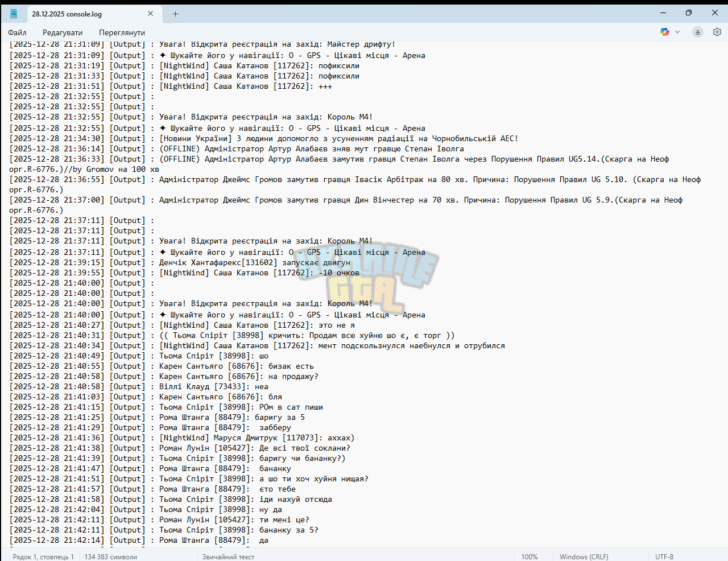
Task: Open the Редагувати menu
Action: pos(63,32)
